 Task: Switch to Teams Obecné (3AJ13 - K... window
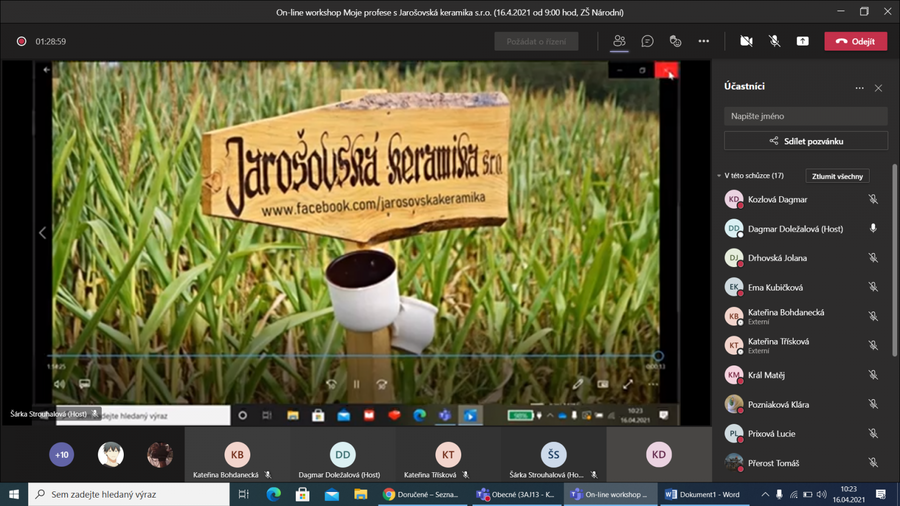[x=515, y=494]
